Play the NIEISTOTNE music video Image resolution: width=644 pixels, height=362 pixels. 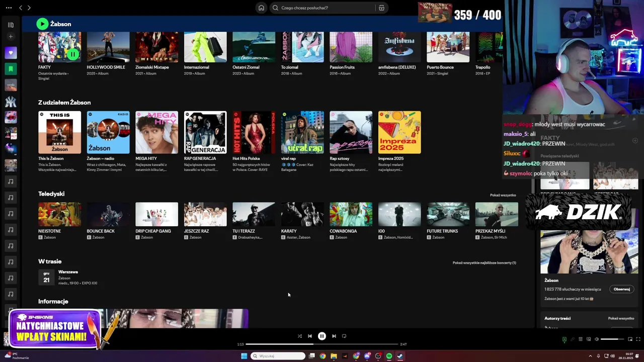59,214
